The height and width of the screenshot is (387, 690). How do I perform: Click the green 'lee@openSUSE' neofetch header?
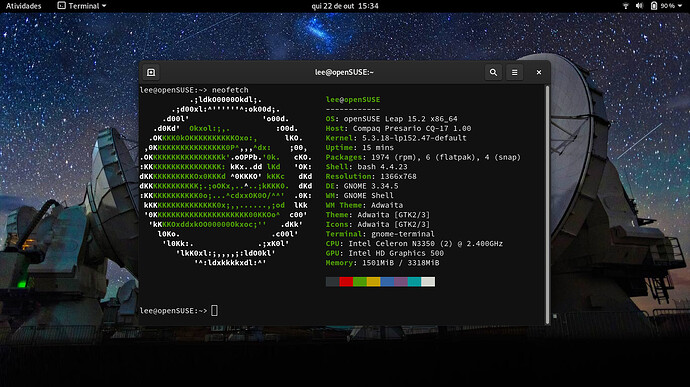353,100
